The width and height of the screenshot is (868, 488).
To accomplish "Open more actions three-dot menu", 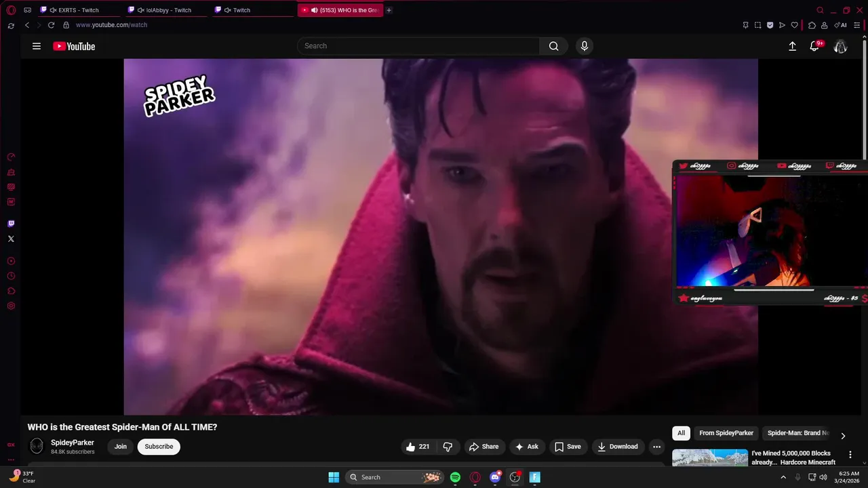I will pyautogui.click(x=656, y=447).
